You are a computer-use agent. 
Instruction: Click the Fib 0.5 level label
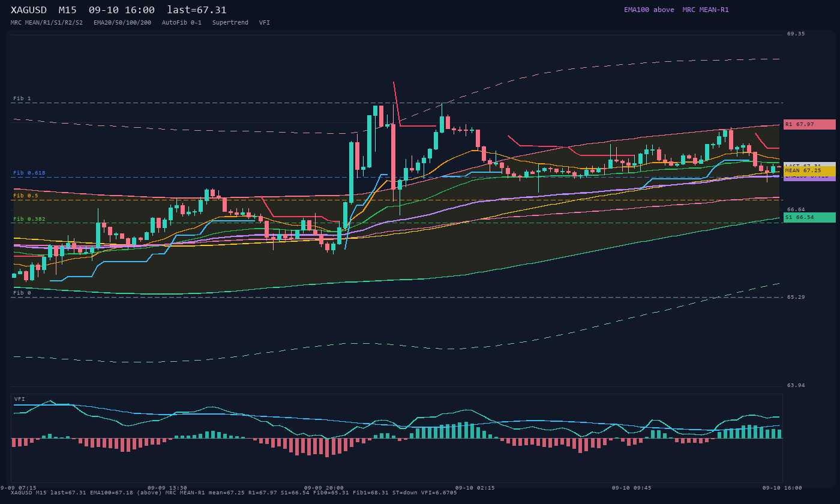coord(26,196)
